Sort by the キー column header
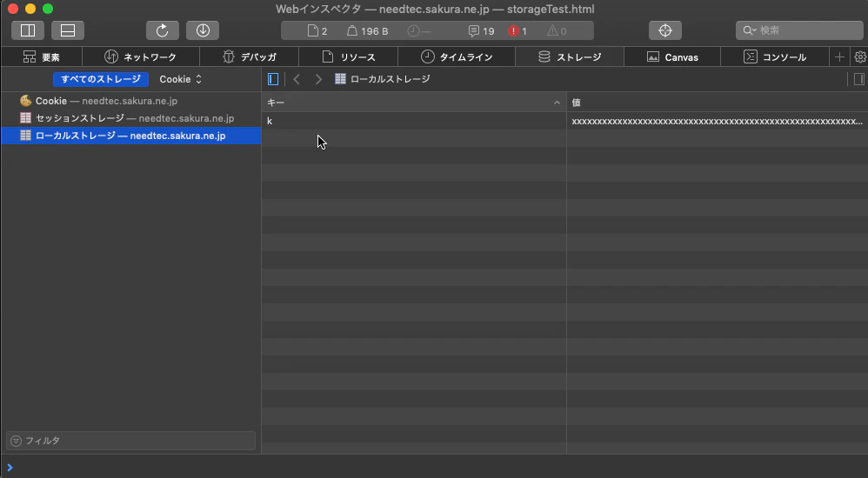 pos(414,103)
